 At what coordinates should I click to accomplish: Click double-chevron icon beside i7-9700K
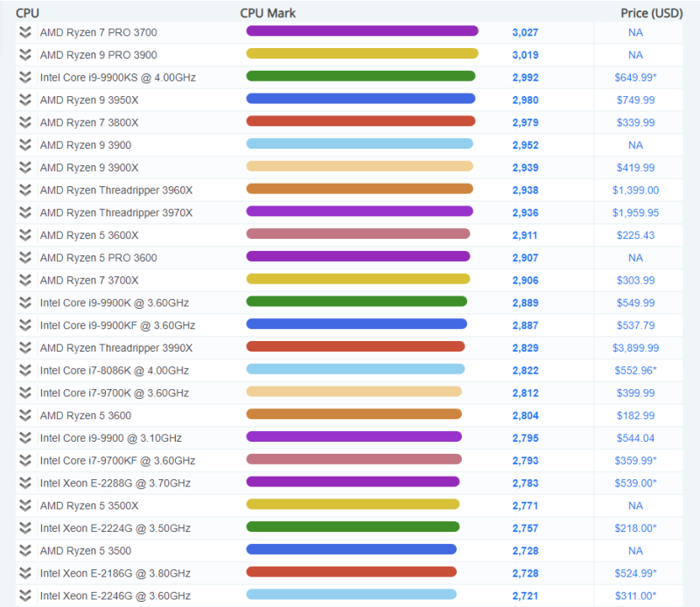pyautogui.click(x=25, y=393)
